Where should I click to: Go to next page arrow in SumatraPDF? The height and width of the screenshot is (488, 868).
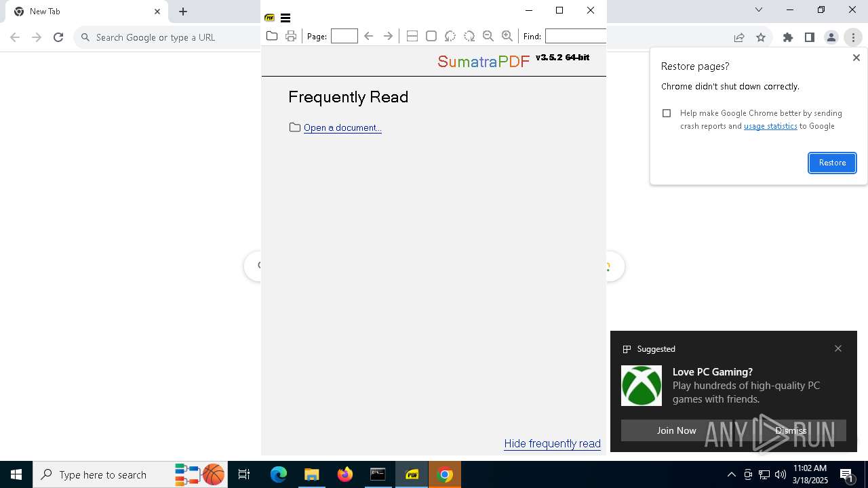(388, 36)
